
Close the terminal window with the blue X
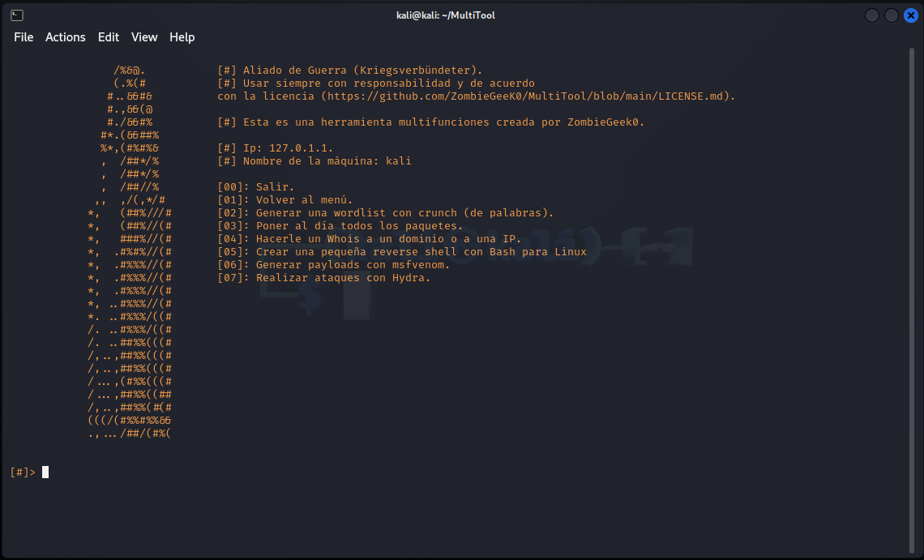(911, 15)
